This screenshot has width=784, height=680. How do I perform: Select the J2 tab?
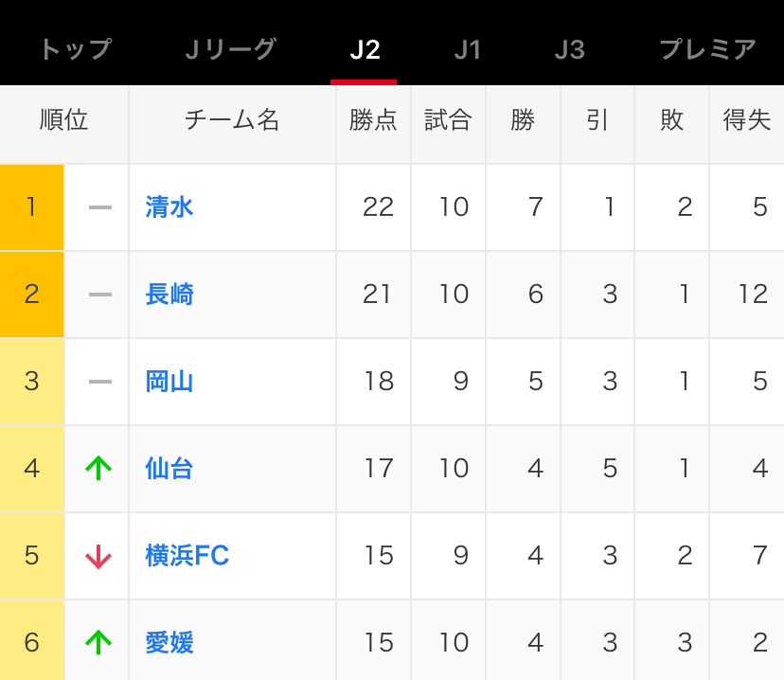365,50
